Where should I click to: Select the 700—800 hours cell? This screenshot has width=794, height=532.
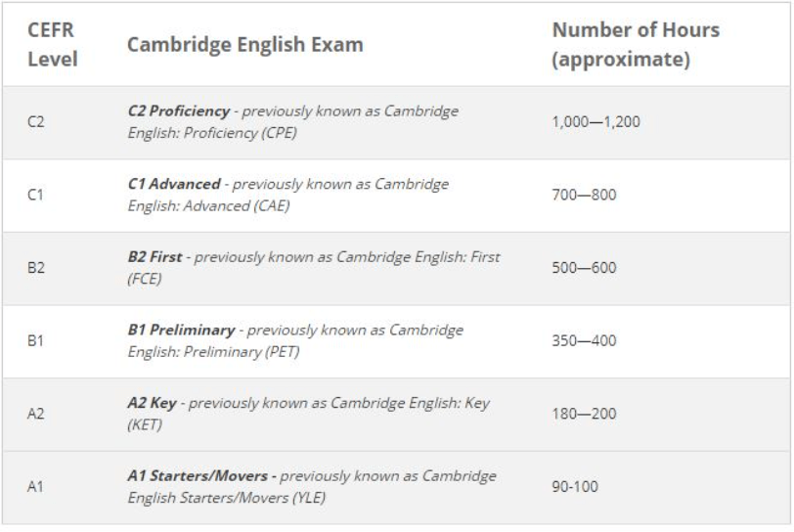pos(585,195)
